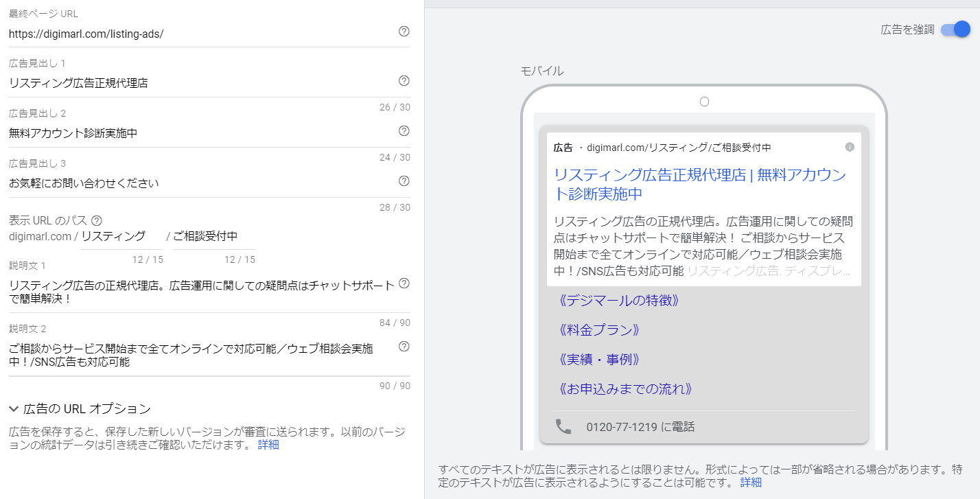
Task: Click 24 / 30 character counter
Action: [395, 157]
